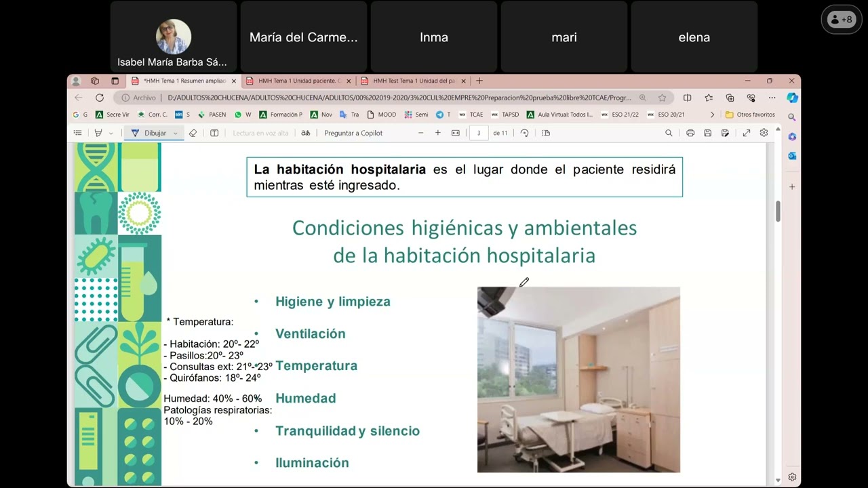Expand the Dibujar pen options arrow

(x=176, y=133)
